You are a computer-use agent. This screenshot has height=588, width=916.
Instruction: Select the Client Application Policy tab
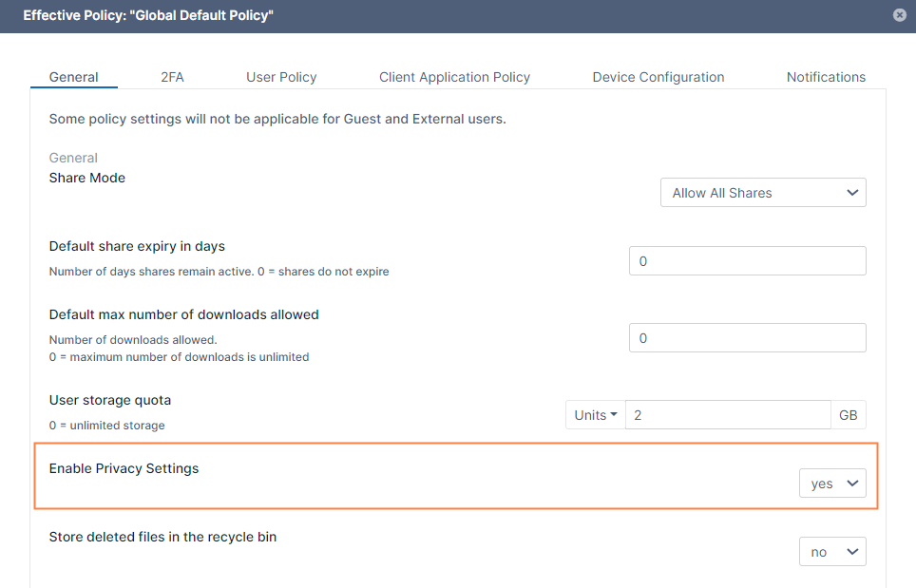tap(454, 77)
